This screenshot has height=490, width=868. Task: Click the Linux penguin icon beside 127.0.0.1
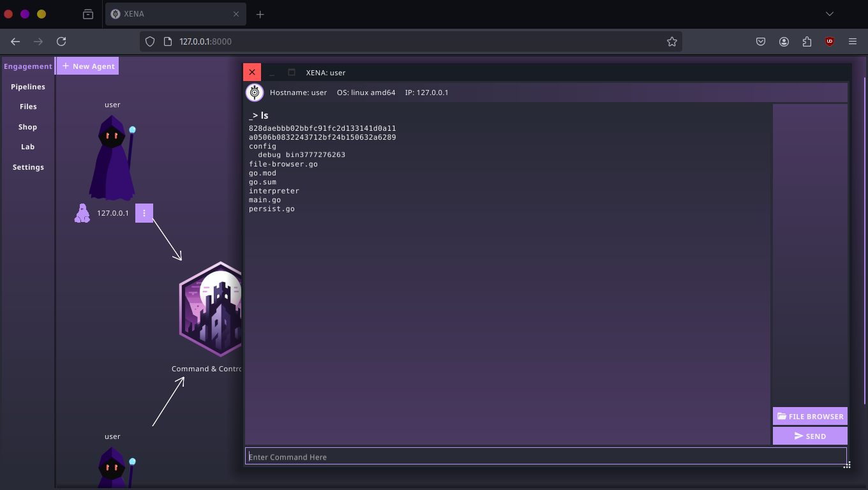82,213
